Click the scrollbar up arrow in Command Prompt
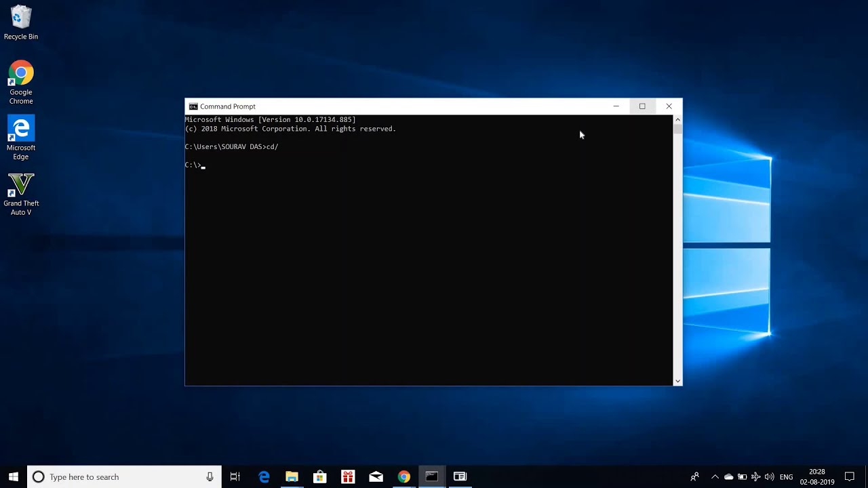Viewport: 868px width, 488px height. tap(677, 120)
